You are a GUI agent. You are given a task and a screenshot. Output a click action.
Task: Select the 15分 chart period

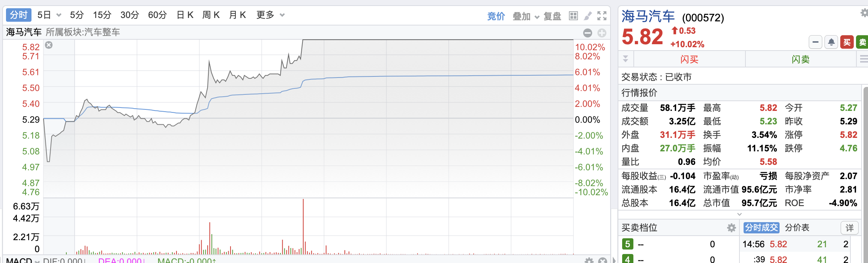[102, 15]
